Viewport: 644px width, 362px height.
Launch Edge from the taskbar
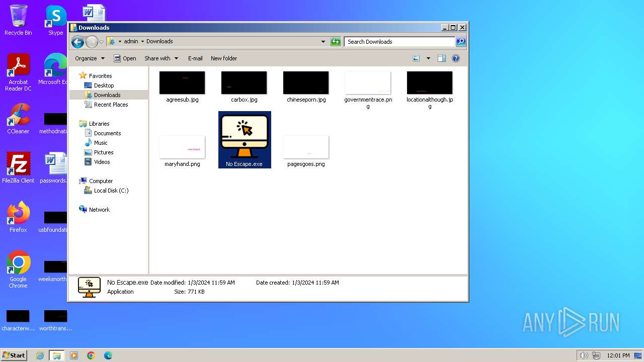pos(108,355)
